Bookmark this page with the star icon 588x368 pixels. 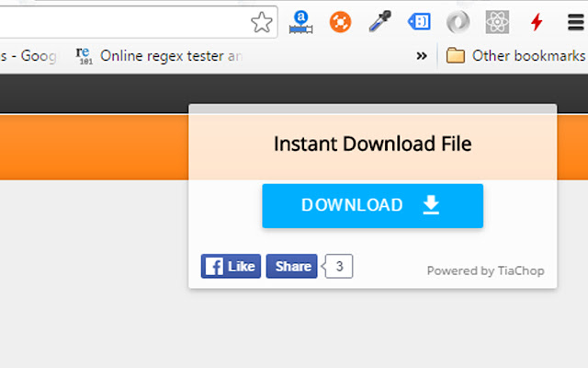[261, 22]
